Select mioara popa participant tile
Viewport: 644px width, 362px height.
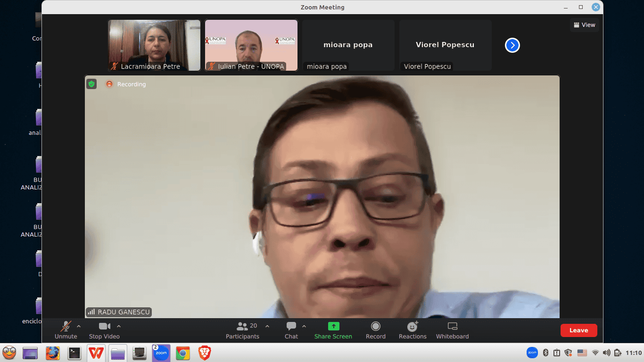pos(348,45)
